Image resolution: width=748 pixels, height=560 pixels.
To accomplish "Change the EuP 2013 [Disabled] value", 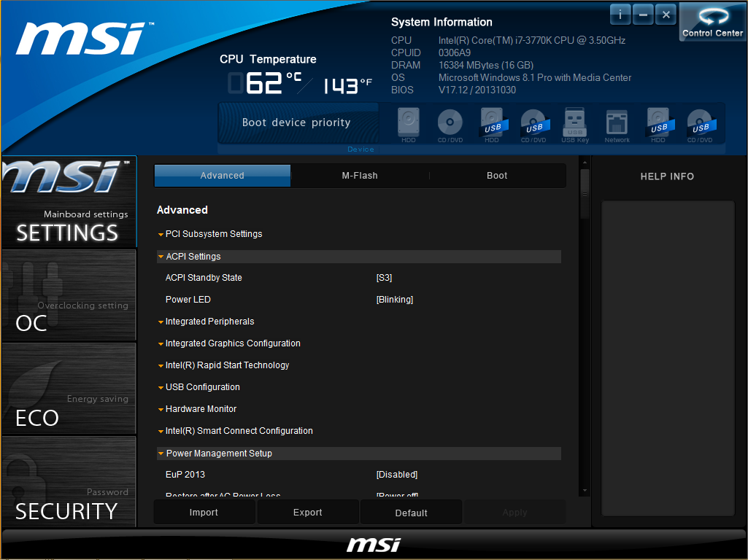I will [x=397, y=475].
